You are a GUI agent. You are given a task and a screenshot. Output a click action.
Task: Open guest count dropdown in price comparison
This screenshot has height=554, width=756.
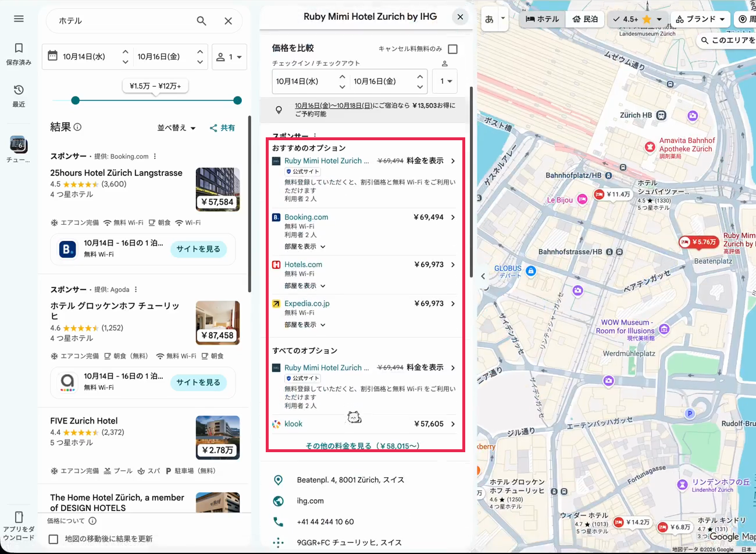tap(445, 81)
